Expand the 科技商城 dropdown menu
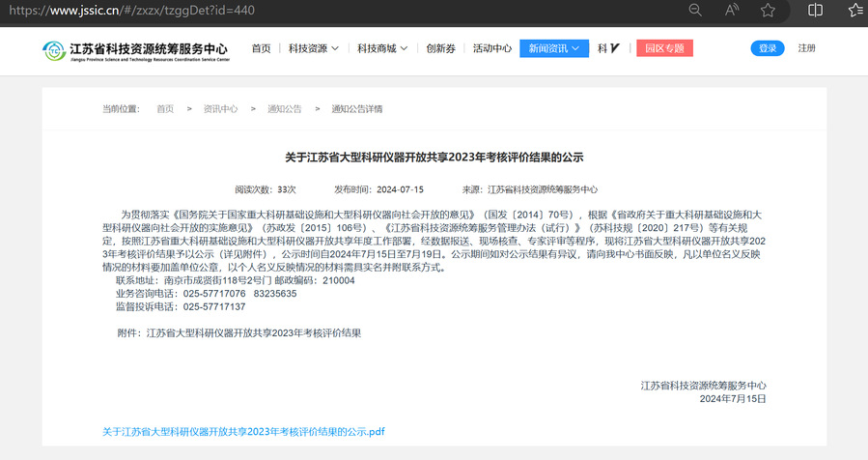Screen dimensions: 868x460 381,48
